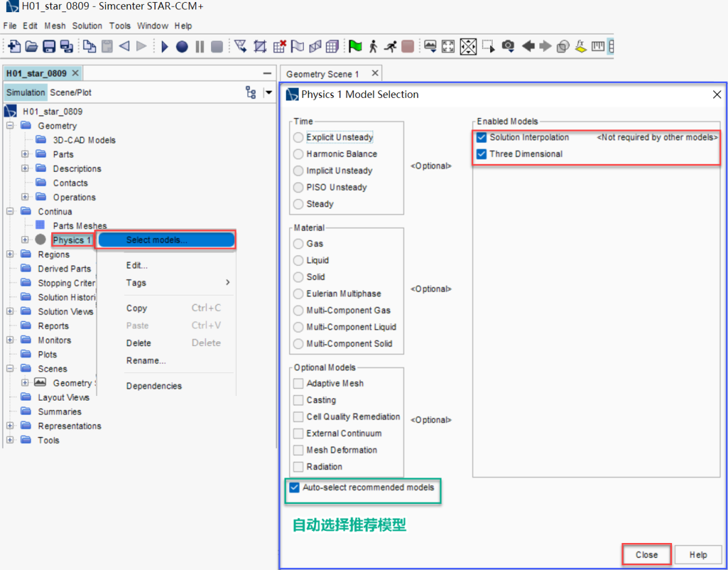This screenshot has width=728, height=570.
Task: Toggle Auto-select recommended models checkbox
Action: point(295,488)
